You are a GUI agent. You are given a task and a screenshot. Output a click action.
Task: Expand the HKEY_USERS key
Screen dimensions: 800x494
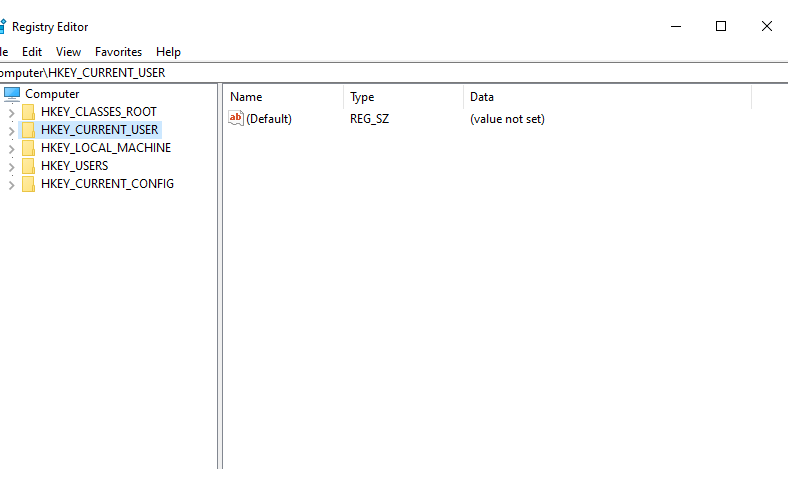point(11,167)
